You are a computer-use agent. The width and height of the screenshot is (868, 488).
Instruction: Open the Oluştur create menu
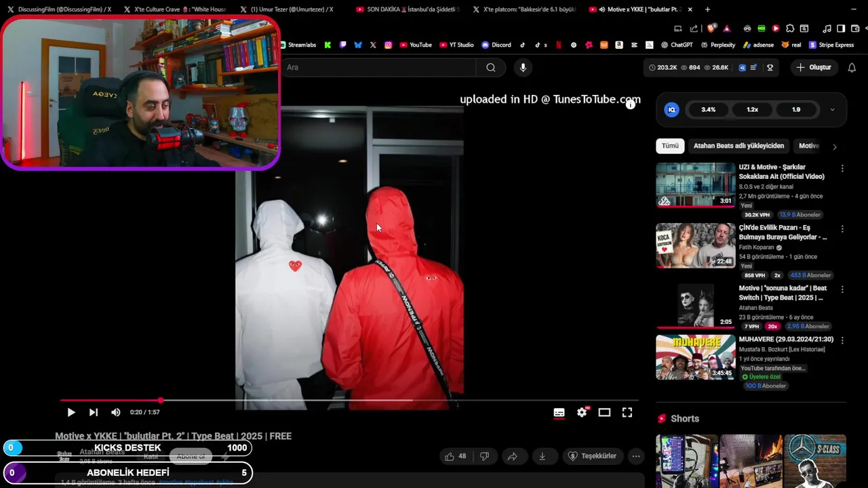click(x=814, y=67)
